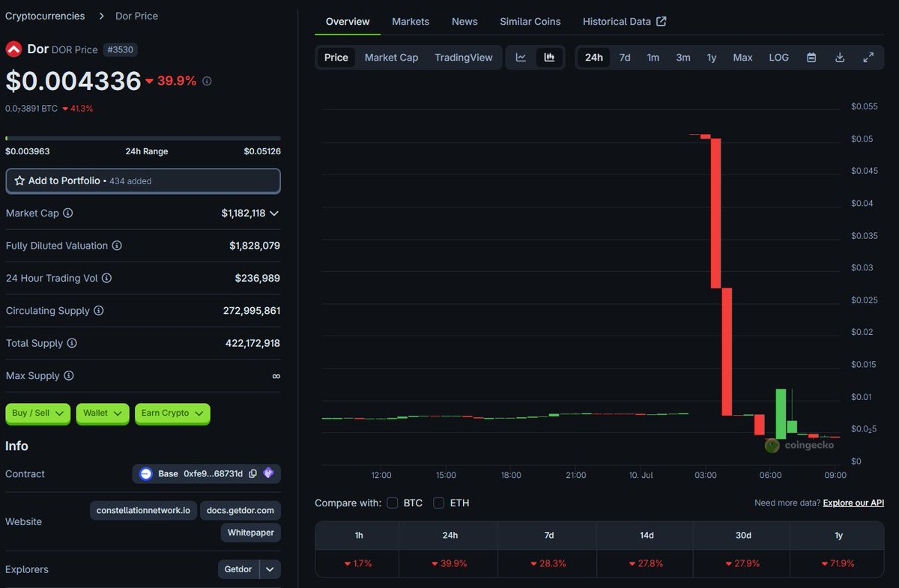Visit constellationnetwork.io website link
Image resolution: width=899 pixels, height=588 pixels.
pos(143,510)
